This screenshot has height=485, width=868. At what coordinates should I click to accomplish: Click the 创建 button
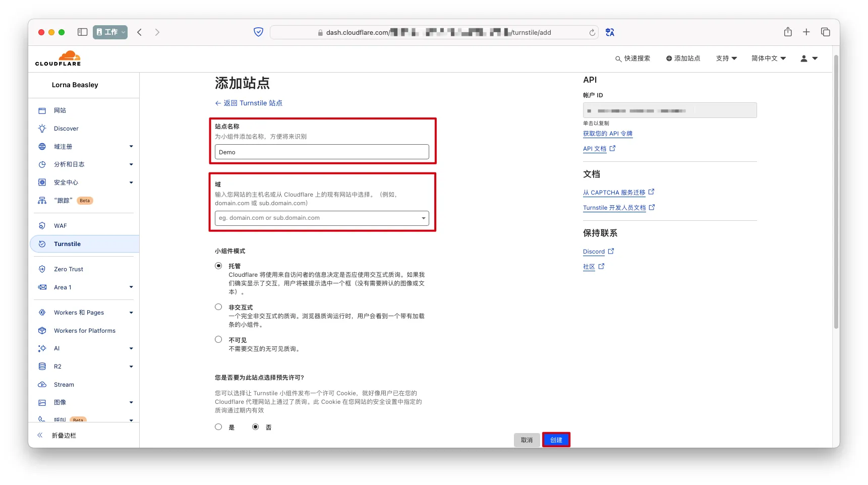556,440
